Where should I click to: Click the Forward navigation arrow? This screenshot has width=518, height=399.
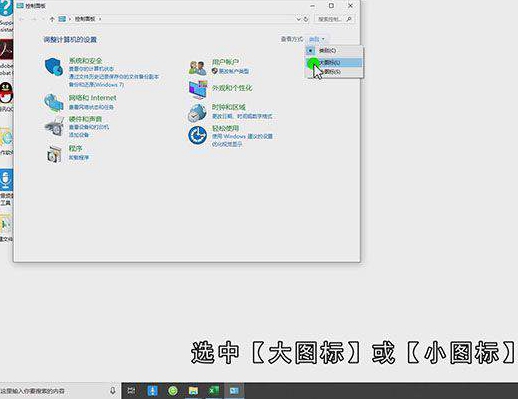click(x=34, y=19)
